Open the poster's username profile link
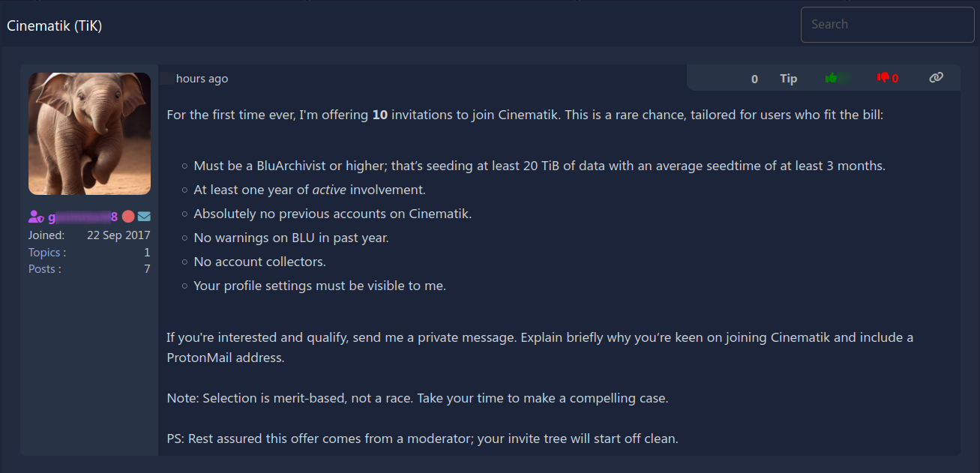Image resolution: width=980 pixels, height=473 pixels. (x=83, y=217)
